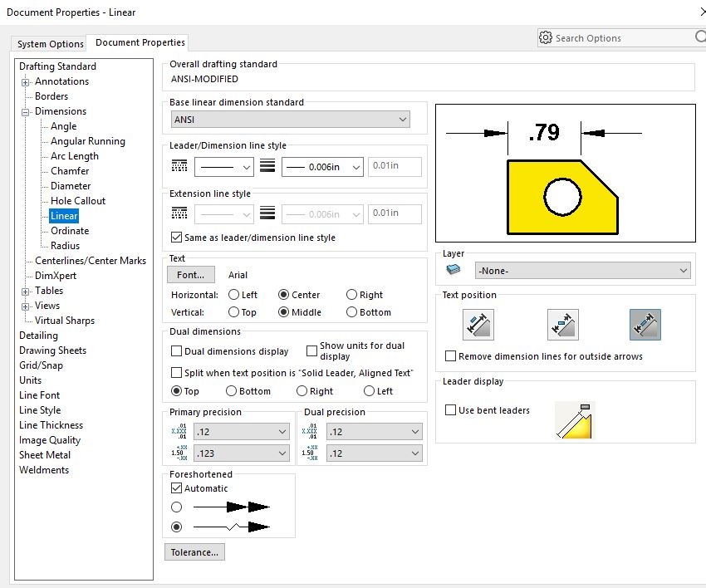Open Line Thickness settings page

click(x=51, y=425)
